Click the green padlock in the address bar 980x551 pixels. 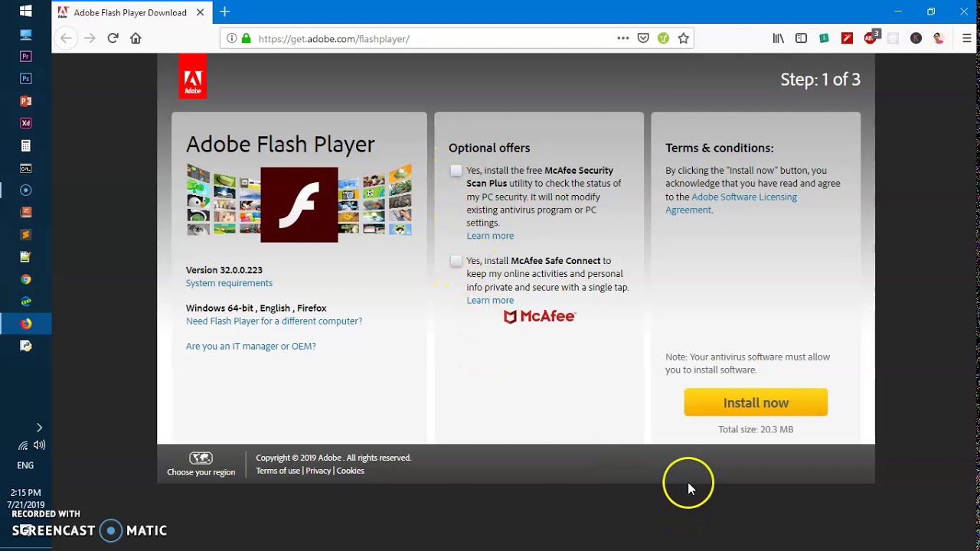[x=246, y=38]
